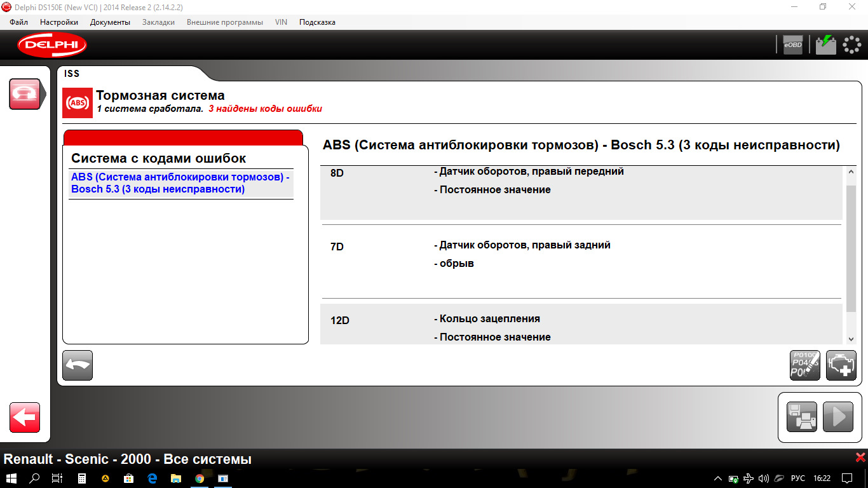Open File Explorer from the taskbar
868x488 pixels.
pyautogui.click(x=176, y=478)
